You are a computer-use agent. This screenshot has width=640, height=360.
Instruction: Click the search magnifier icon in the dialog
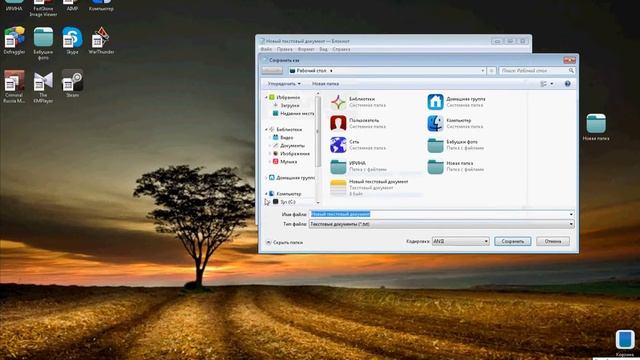(571, 71)
